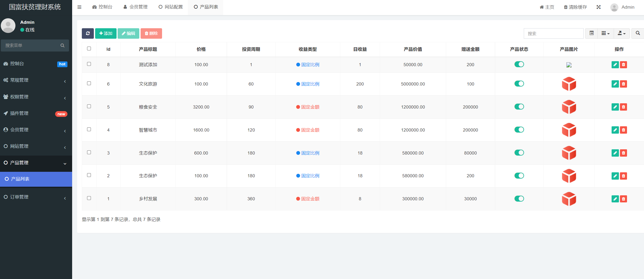Click the magnifier search icon on the right

[x=637, y=33]
